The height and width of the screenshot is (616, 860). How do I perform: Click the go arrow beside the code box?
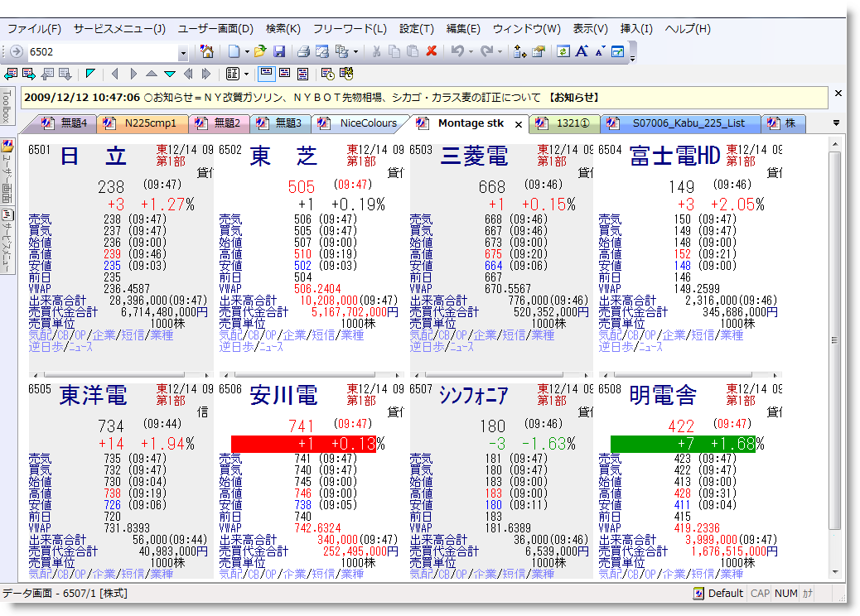pyautogui.click(x=17, y=51)
